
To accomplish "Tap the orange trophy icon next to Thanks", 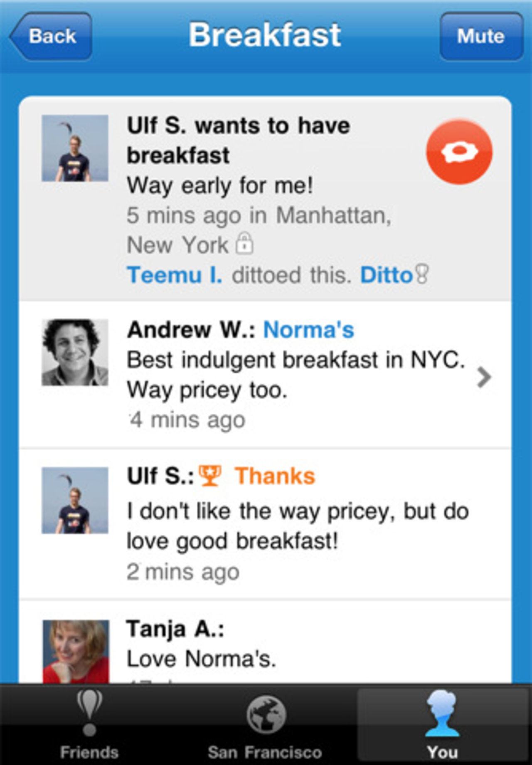I will (x=210, y=475).
